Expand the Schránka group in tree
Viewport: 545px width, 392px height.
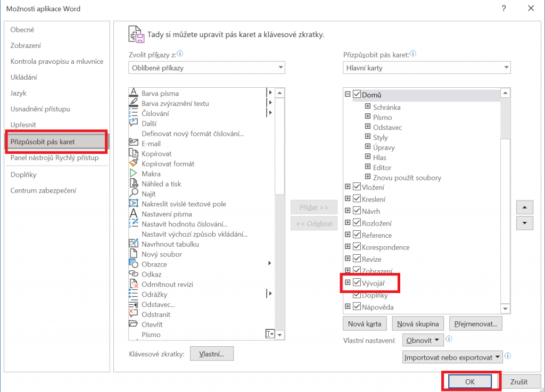[x=368, y=107]
